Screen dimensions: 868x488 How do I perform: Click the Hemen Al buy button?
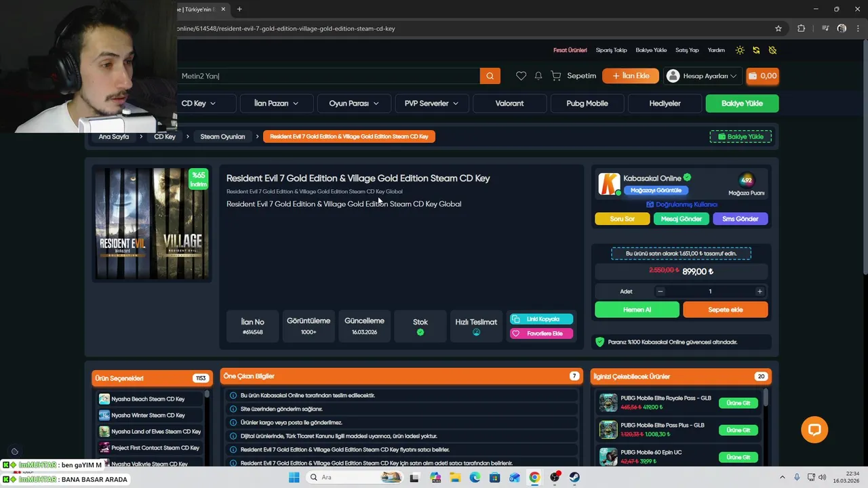pos(637,310)
